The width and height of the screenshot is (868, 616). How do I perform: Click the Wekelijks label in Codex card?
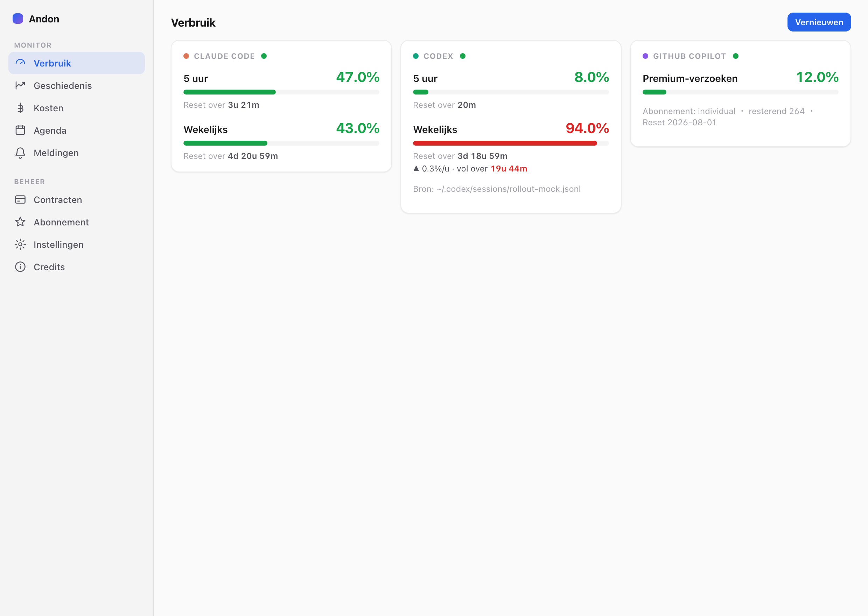435,130
